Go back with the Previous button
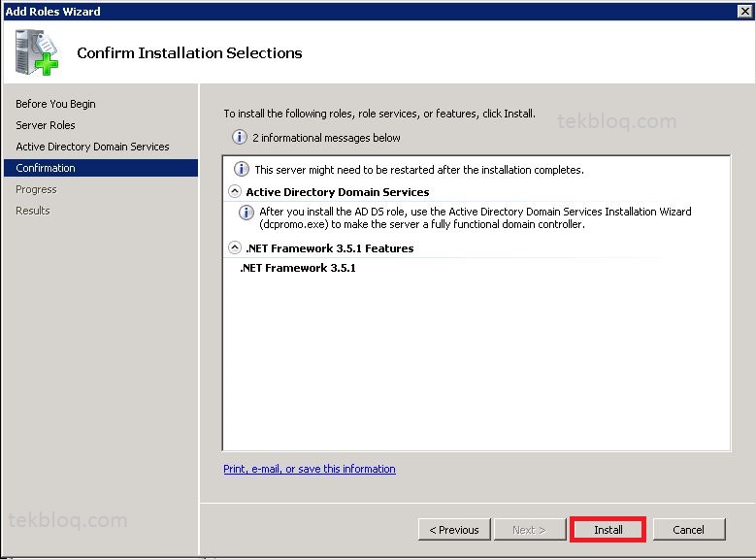 [454, 530]
